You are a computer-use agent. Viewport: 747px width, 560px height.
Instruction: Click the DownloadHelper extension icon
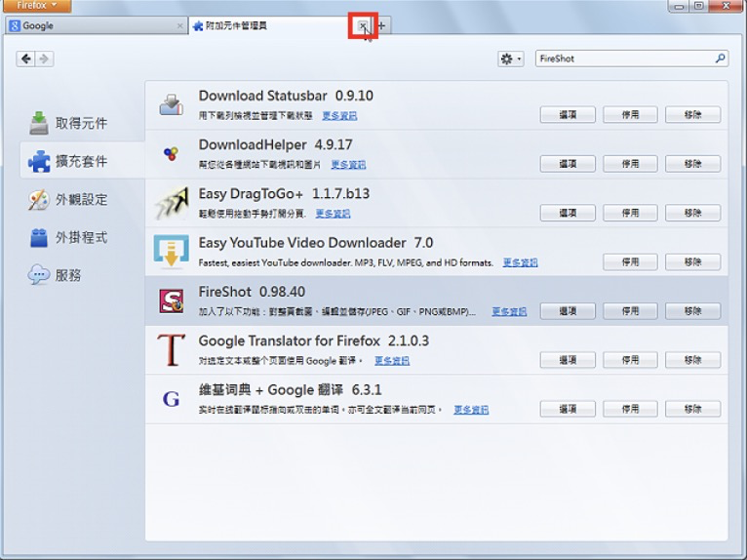[171, 153]
